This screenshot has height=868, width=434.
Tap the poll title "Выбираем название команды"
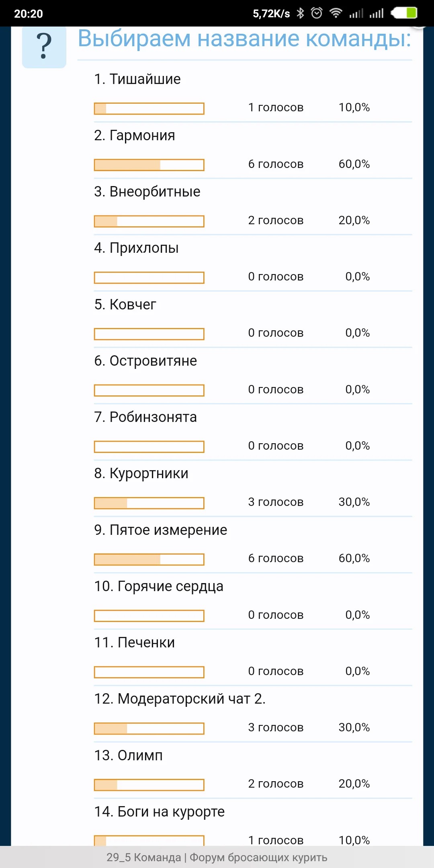244,39
